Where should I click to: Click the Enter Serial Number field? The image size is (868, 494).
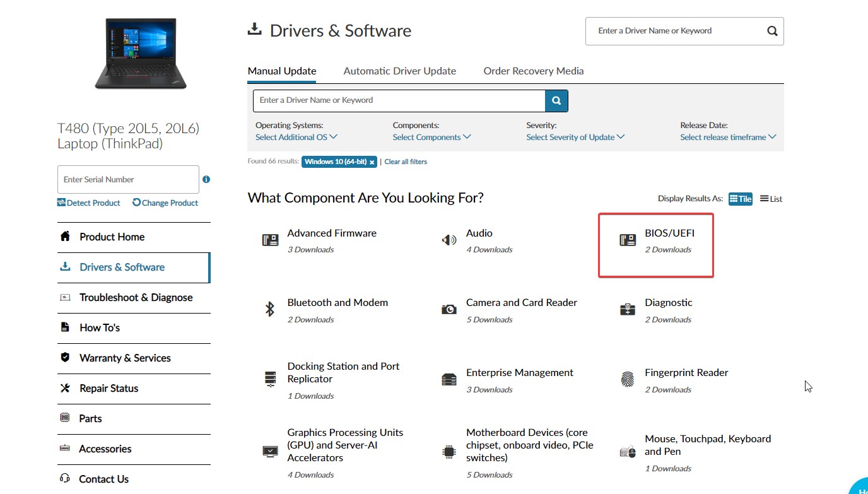click(x=128, y=180)
